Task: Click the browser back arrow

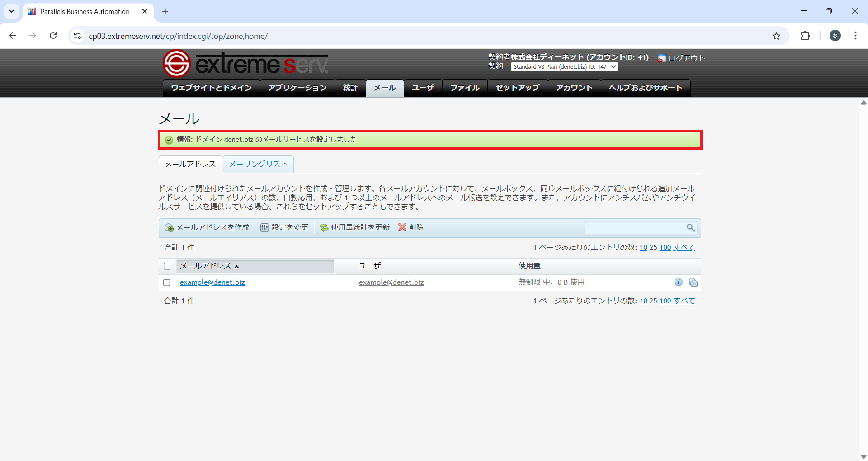Action: (13, 36)
